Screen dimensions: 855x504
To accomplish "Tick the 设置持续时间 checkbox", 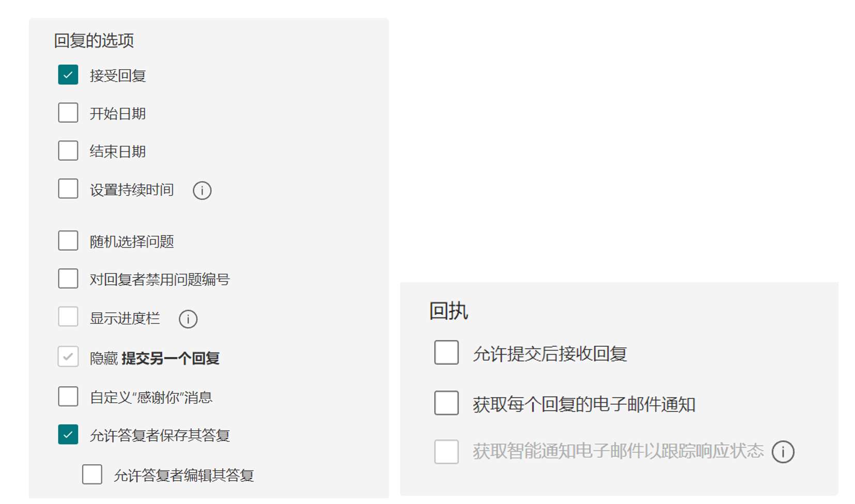I will [68, 189].
